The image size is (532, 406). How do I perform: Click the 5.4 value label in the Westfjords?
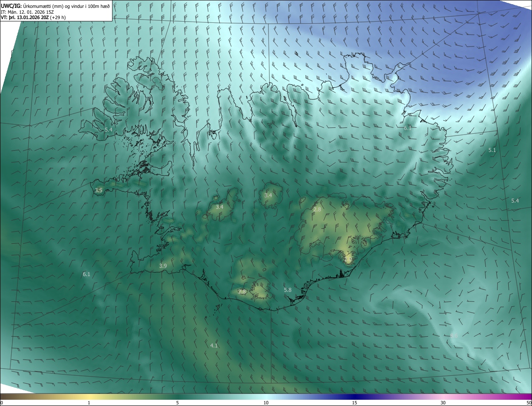pos(108,130)
